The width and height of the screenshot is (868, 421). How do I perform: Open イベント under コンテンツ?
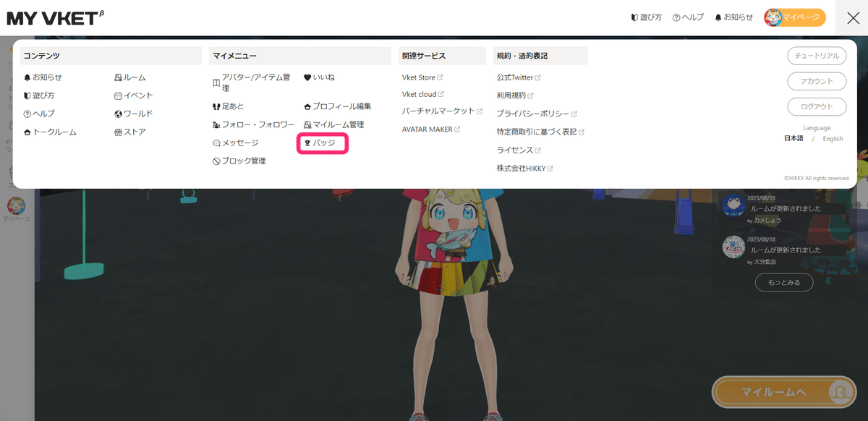click(x=134, y=95)
